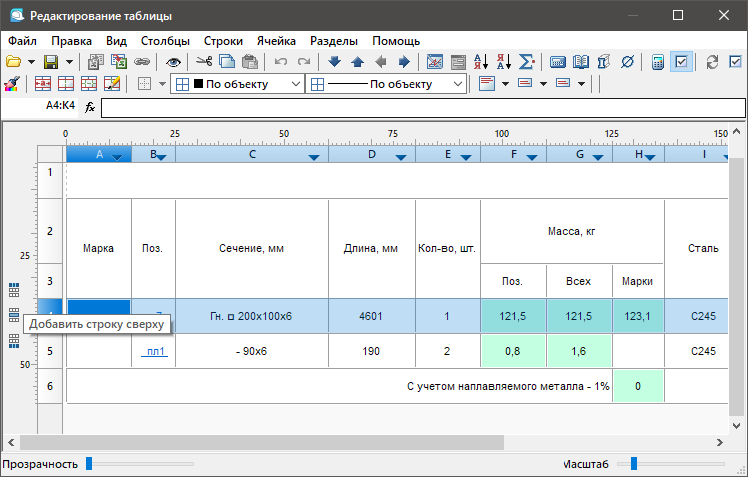Image resolution: width=748 pixels, height=477 pixels.
Task: Toggle the checkmark box at far right of toolbar
Action: click(736, 62)
